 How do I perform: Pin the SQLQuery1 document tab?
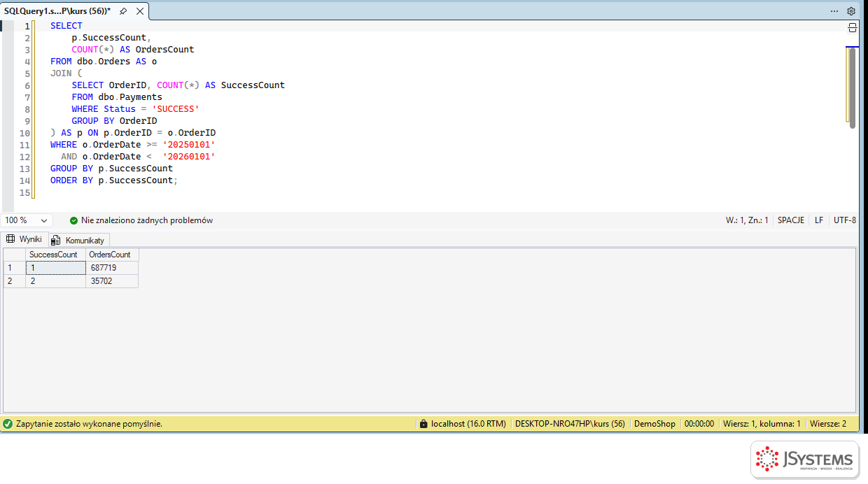[123, 11]
